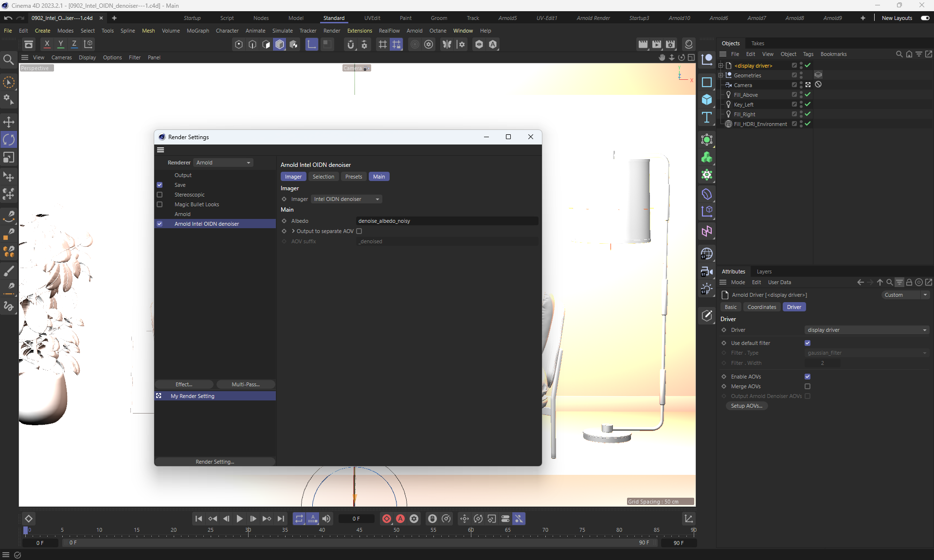Switch to the Presets tab
The image size is (934, 560).
(353, 177)
